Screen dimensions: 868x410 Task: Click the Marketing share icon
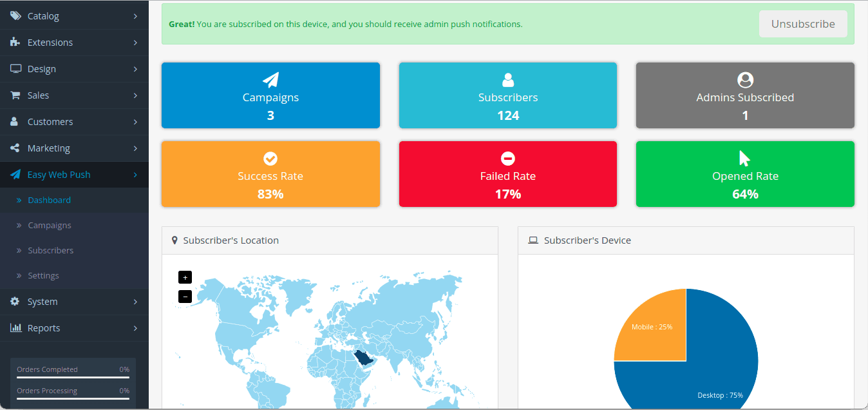pyautogui.click(x=15, y=148)
